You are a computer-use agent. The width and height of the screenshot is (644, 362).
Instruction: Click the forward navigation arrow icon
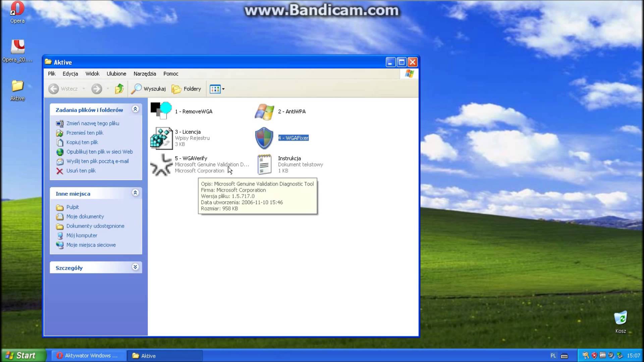point(97,89)
